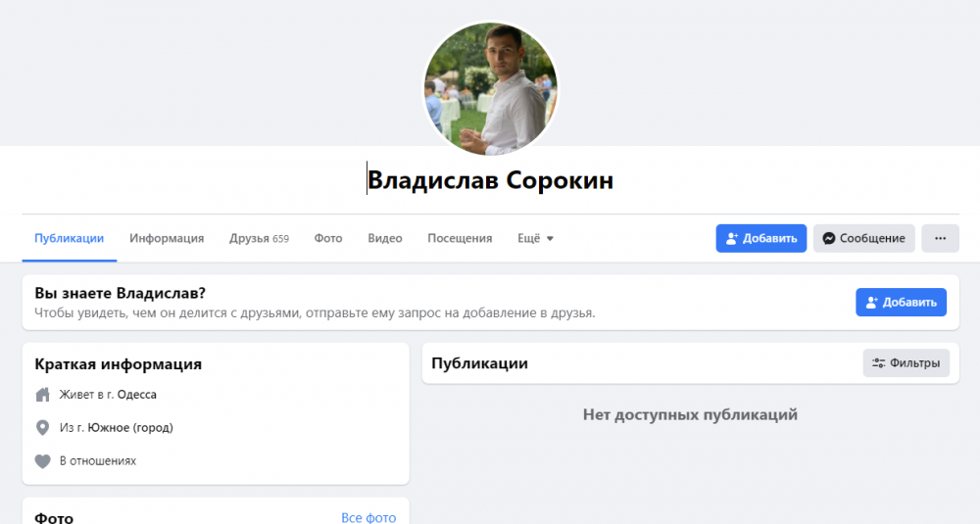Click the profile name heading Владислав Сорокин
The height and width of the screenshot is (524, 980).
coord(490,181)
